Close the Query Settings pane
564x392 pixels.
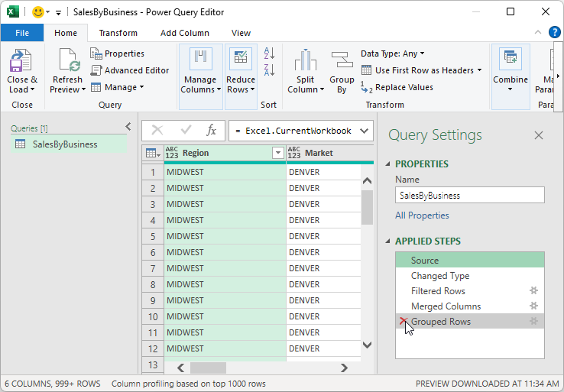coord(539,135)
